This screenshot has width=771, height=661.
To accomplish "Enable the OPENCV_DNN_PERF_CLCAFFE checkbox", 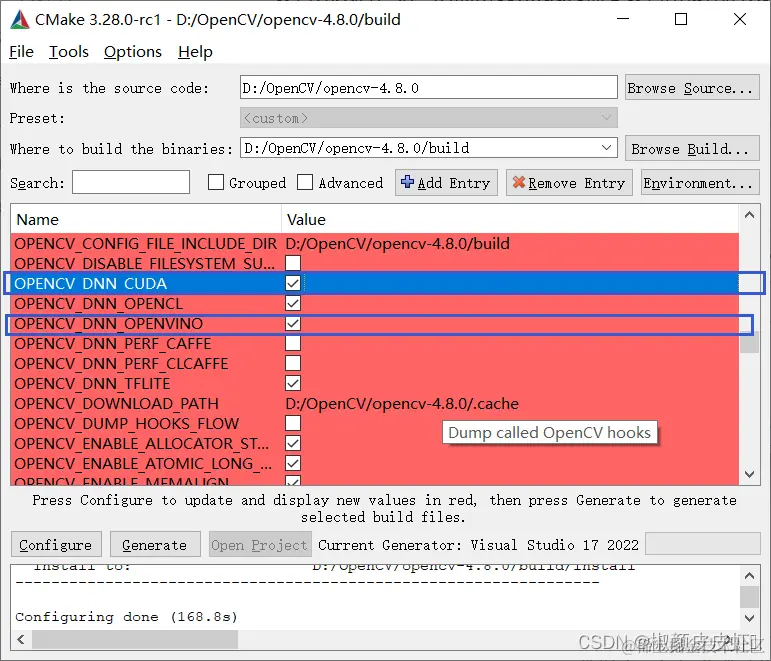I will coord(293,363).
